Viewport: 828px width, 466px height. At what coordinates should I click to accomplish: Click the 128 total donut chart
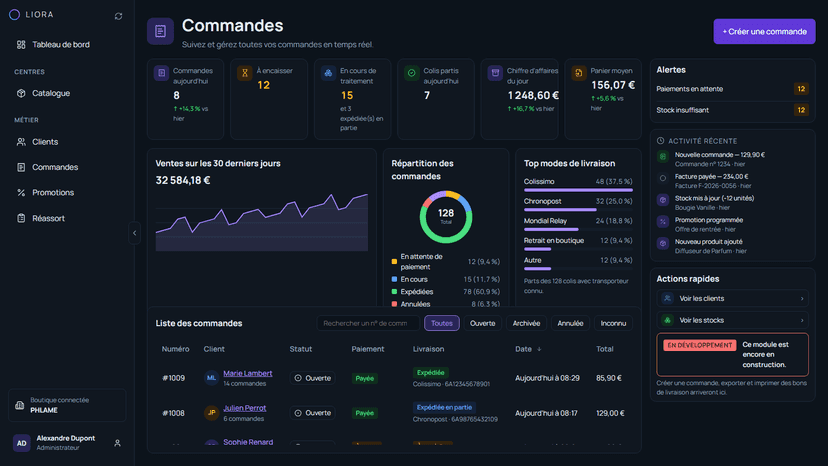click(x=446, y=217)
